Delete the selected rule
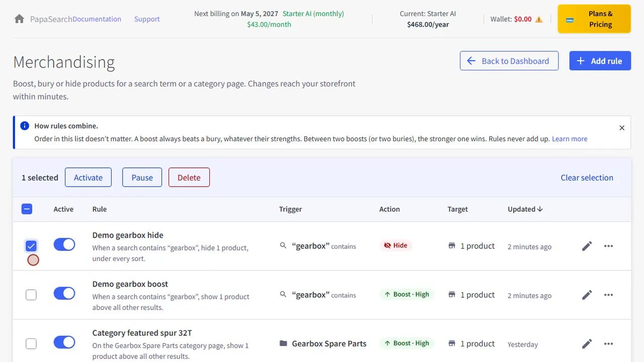This screenshot has width=644, height=362. tap(189, 177)
